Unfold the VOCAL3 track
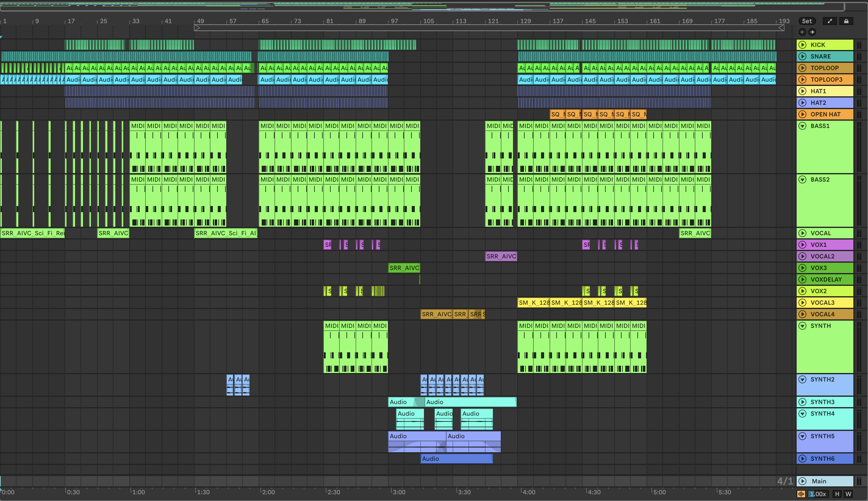Viewport: 868px width, 501px height. (x=802, y=303)
